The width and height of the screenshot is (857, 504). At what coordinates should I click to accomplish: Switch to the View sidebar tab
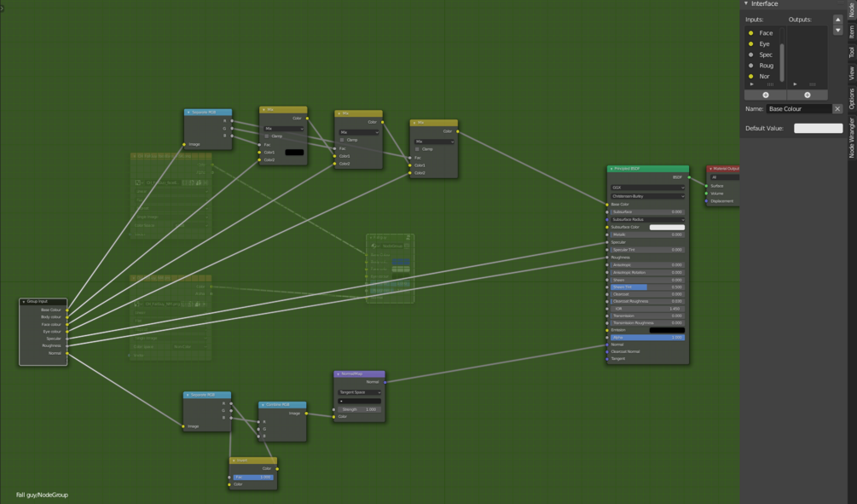(852, 73)
